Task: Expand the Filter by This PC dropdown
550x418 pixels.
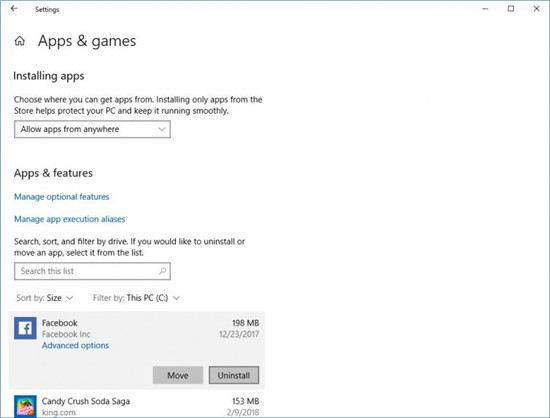Action: point(136,298)
